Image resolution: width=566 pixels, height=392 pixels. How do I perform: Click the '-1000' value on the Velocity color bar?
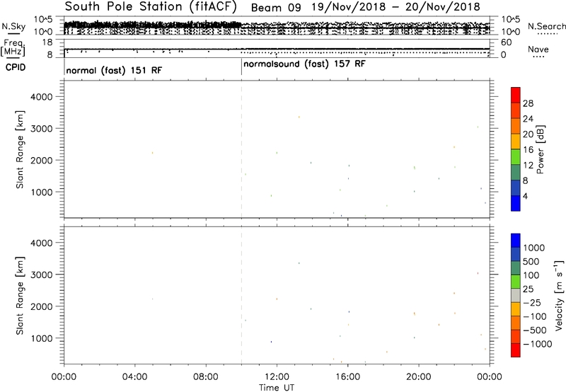point(537,344)
